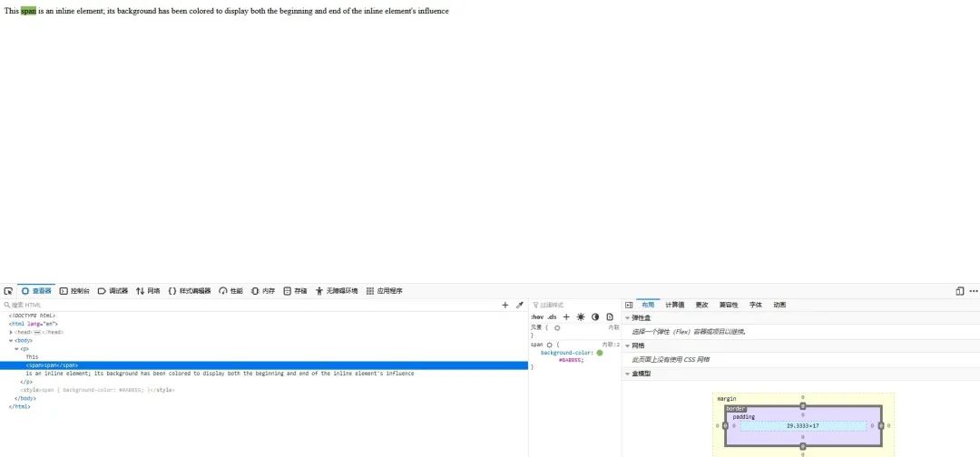Viewport: 980px width, 457px height.
Task: Simulate the light color scheme (sun icon)
Action: 581,317
